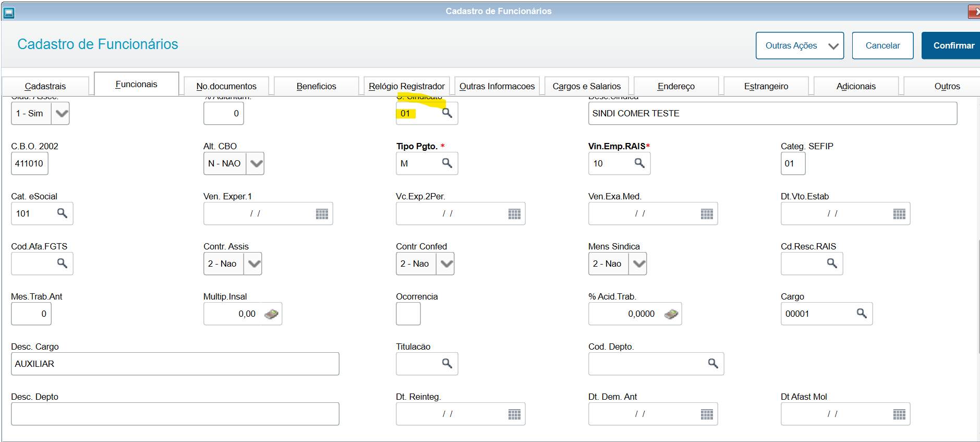Expand the Alt. CBO dropdown
The height and width of the screenshot is (442, 980).
pyautogui.click(x=256, y=163)
